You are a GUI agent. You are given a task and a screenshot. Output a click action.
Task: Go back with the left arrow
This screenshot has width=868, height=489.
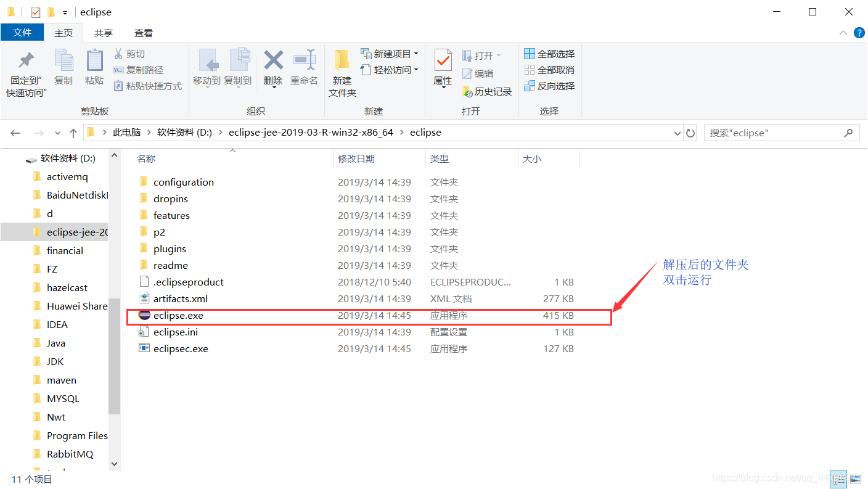click(15, 133)
